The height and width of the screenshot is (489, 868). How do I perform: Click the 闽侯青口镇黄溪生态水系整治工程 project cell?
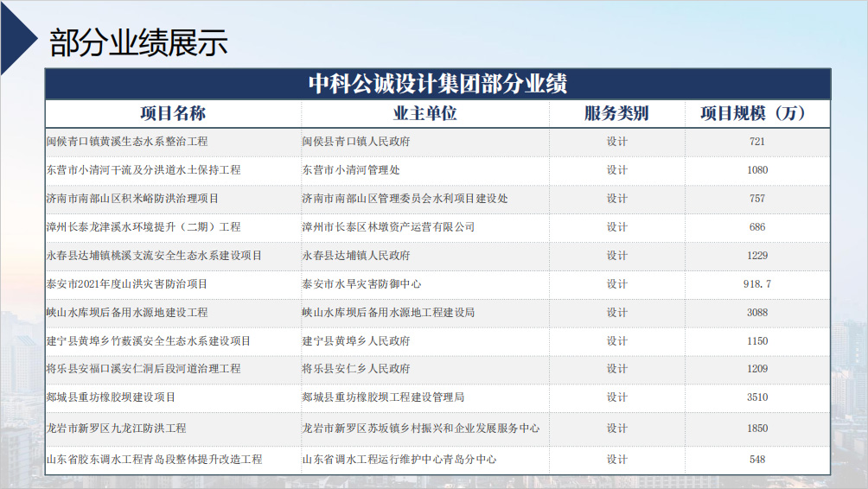127,142
